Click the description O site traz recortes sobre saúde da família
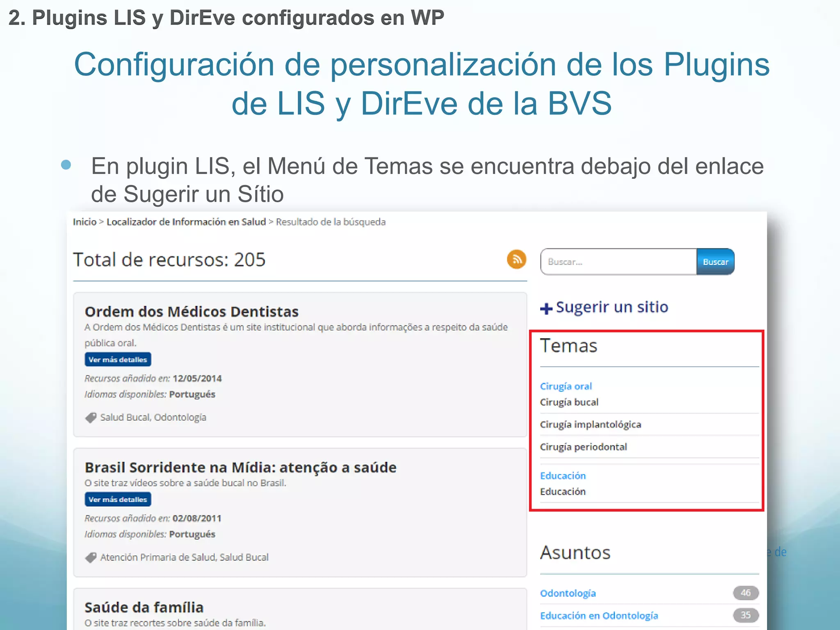 pyautogui.click(x=175, y=623)
